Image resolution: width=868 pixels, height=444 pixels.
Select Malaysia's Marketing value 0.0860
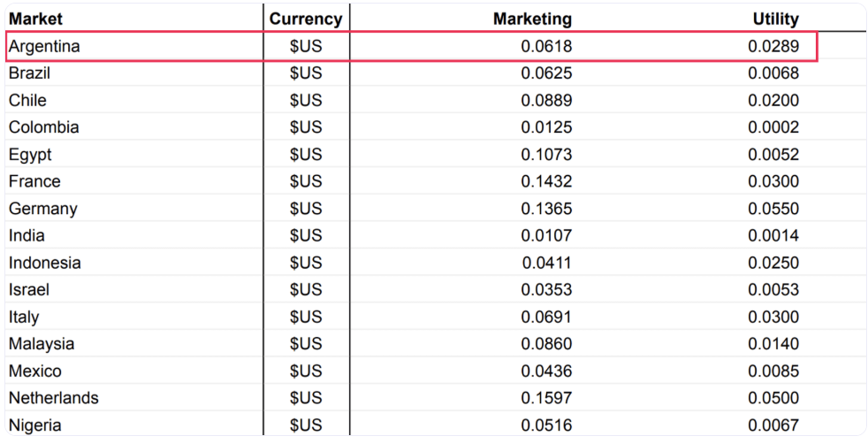546,343
